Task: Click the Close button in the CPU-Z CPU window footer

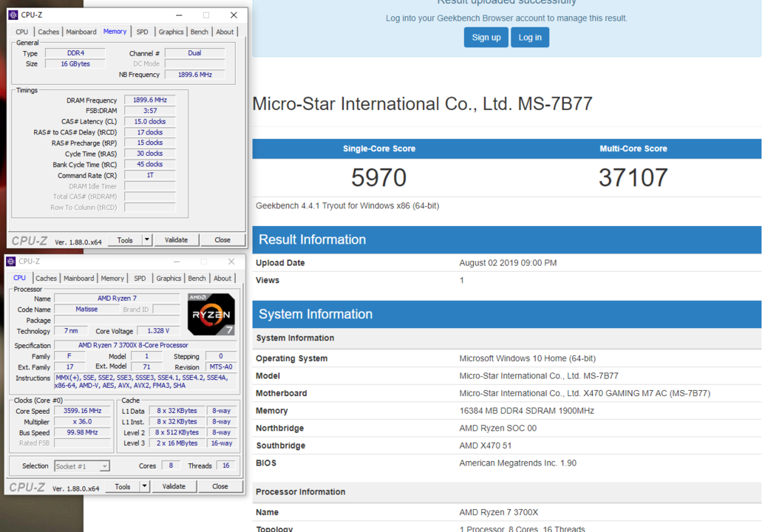Action: [x=220, y=487]
